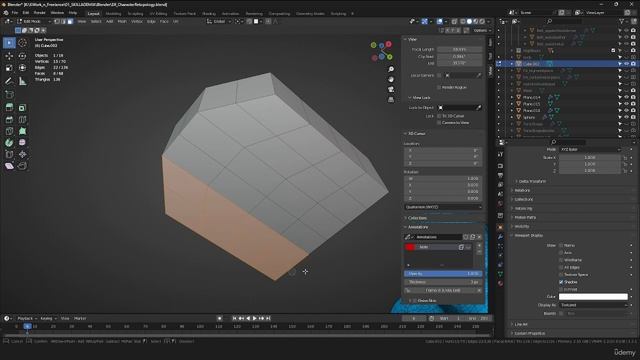Image resolution: width=640 pixels, height=360 pixels.
Task: Click the annotation Opacity slider
Action: click(443, 274)
